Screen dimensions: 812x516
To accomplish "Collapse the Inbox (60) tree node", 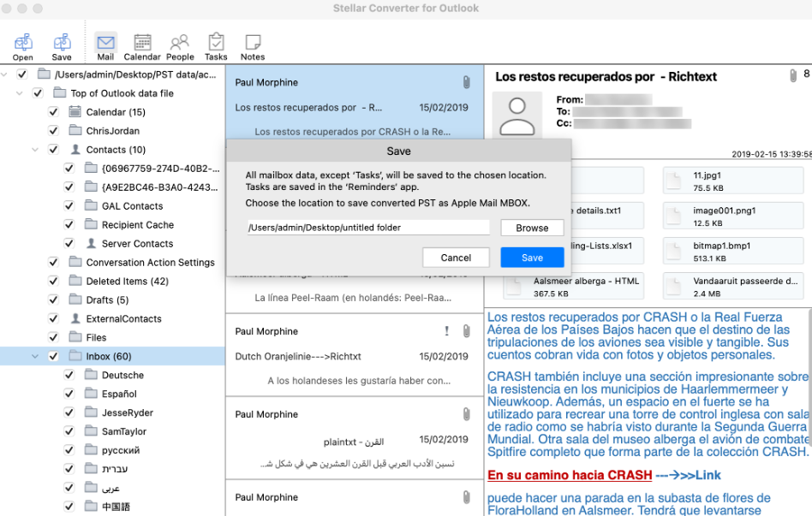I will [35, 356].
